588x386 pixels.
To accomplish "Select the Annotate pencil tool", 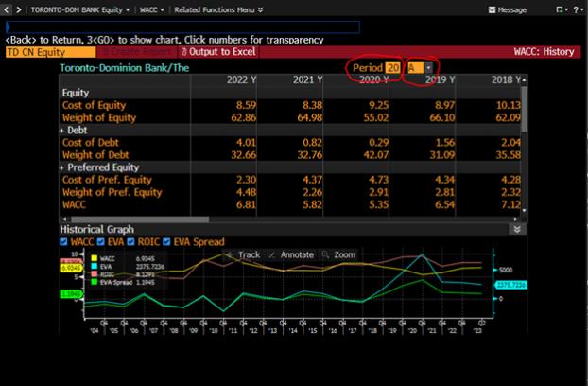I will coord(273,254).
